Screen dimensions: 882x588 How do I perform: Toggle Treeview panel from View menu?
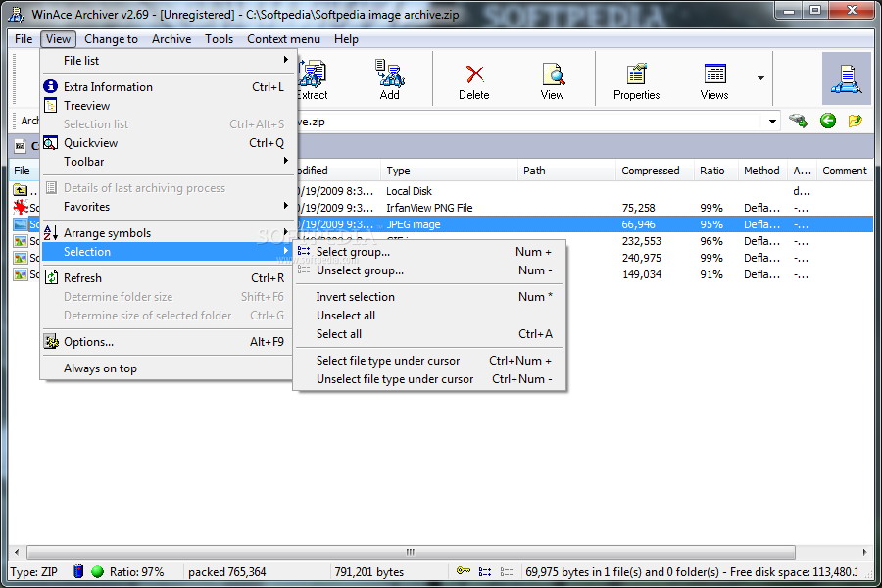click(x=167, y=105)
